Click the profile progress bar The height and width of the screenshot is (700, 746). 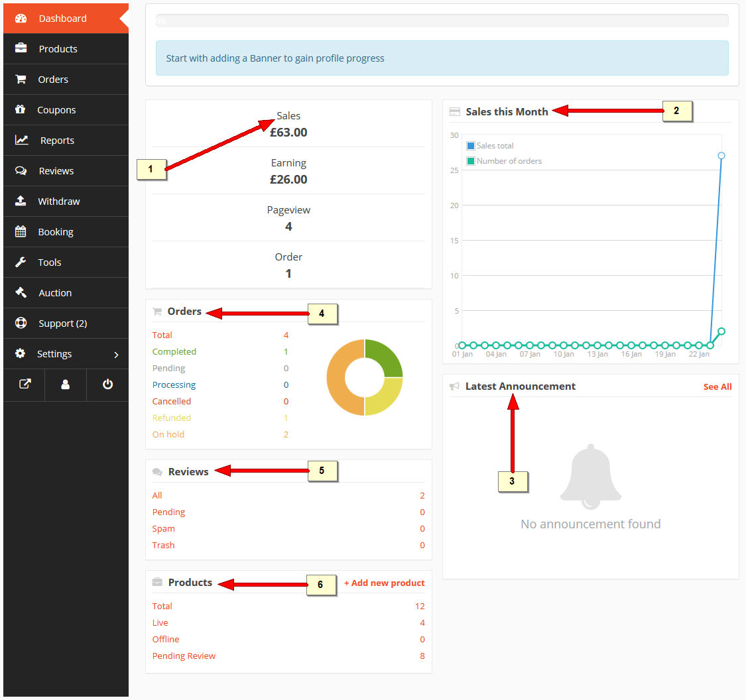[x=442, y=21]
